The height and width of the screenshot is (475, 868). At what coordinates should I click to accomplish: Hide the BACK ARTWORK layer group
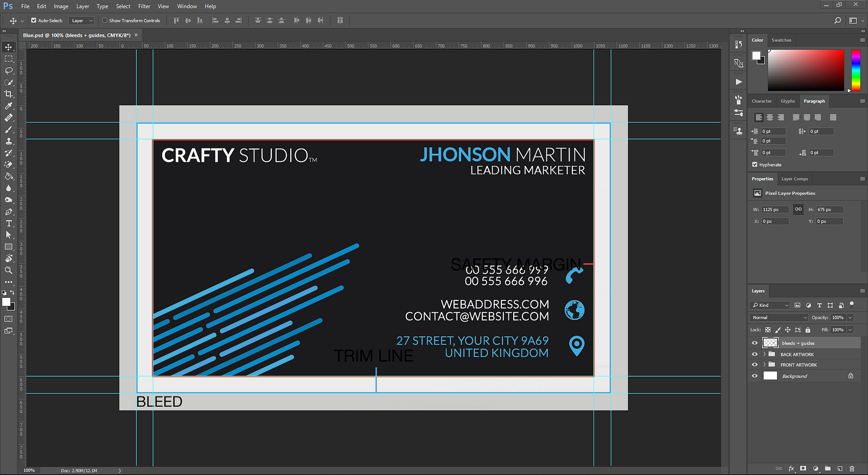(x=755, y=354)
